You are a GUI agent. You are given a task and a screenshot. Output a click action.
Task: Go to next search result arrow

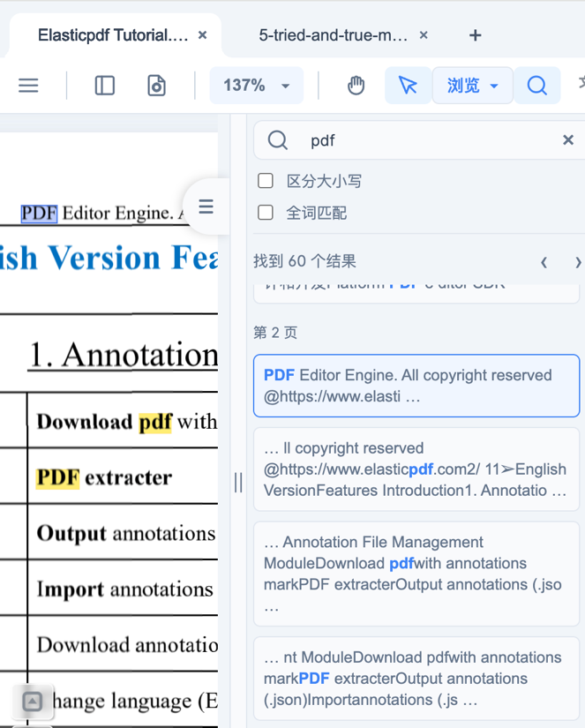[x=578, y=263]
